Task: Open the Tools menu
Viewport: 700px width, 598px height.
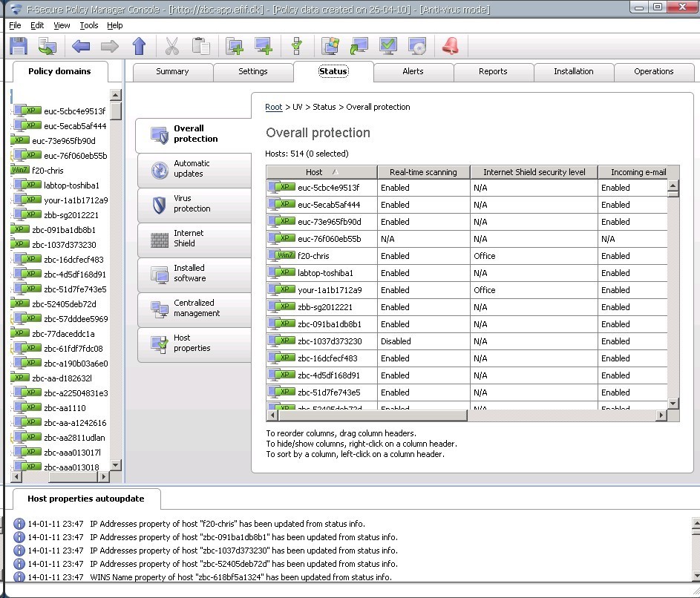Action: (89, 25)
